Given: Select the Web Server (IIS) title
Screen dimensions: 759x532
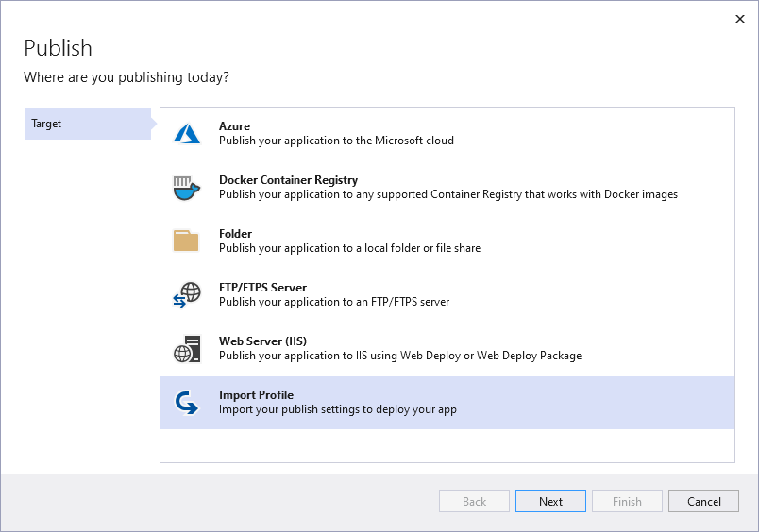Looking at the screenshot, I should click(262, 341).
